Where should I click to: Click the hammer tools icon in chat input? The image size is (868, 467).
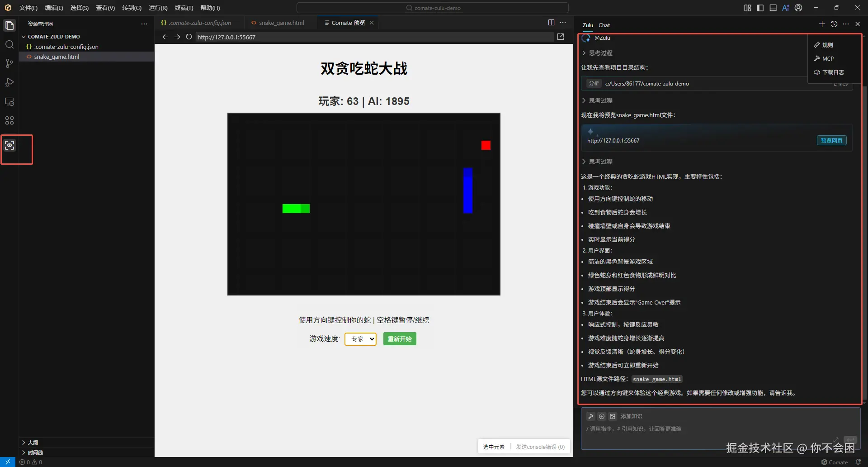point(591,416)
